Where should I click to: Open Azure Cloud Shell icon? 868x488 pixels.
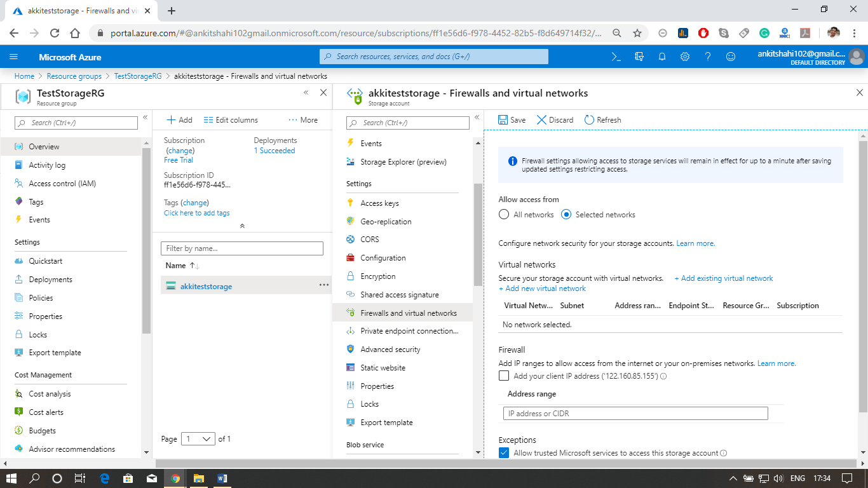pyautogui.click(x=616, y=57)
